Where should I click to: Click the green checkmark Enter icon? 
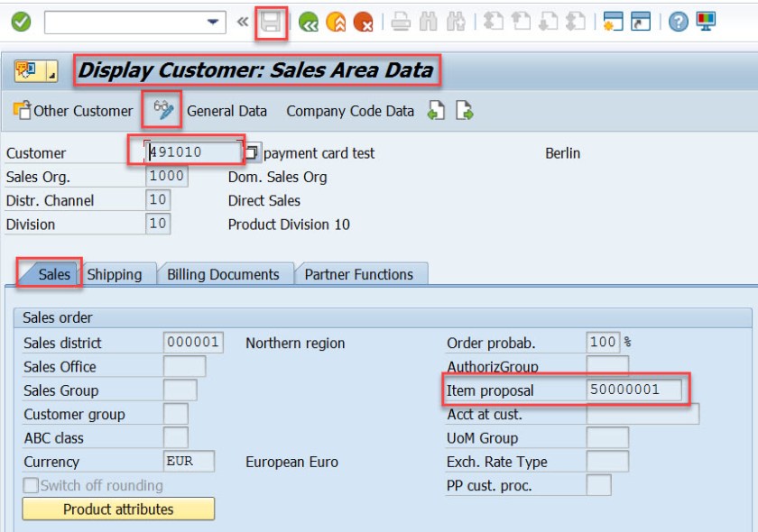(x=21, y=22)
